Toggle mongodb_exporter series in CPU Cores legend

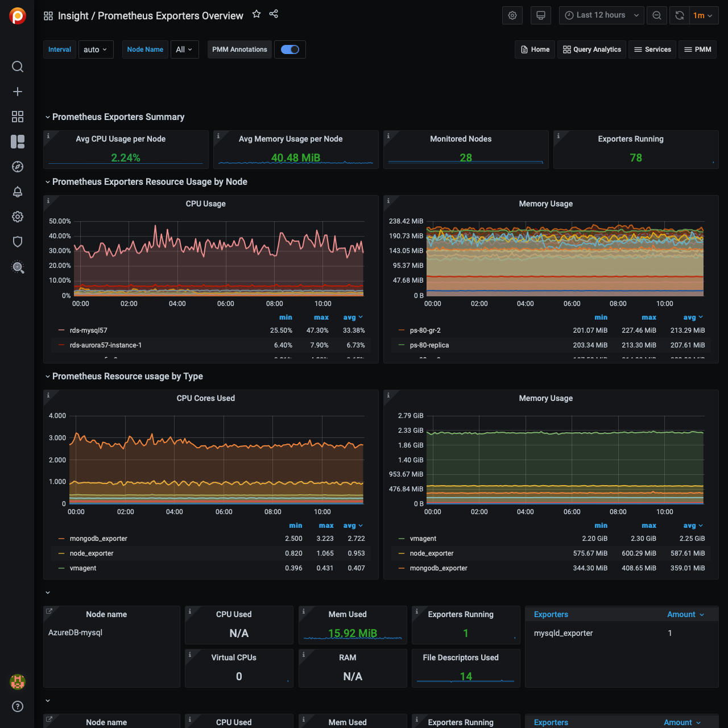point(98,539)
